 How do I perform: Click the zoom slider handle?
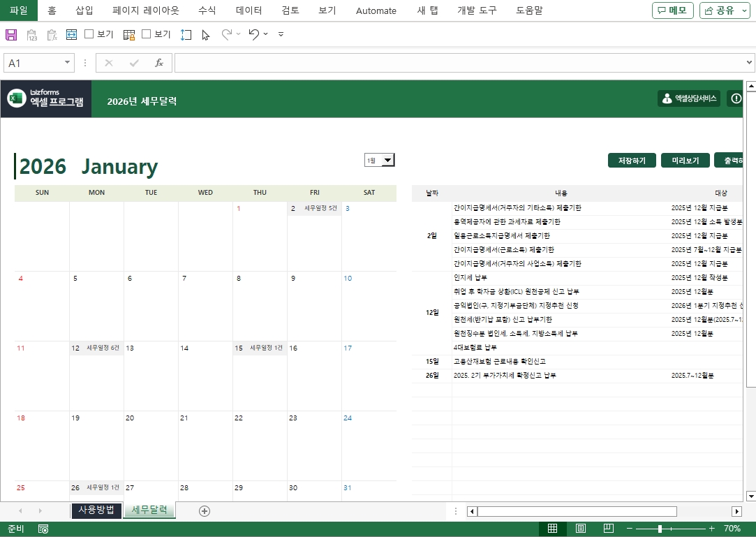coord(660,529)
